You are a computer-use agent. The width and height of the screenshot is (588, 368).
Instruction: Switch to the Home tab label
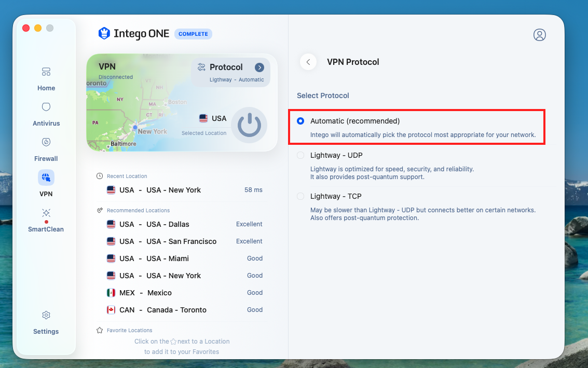point(46,88)
